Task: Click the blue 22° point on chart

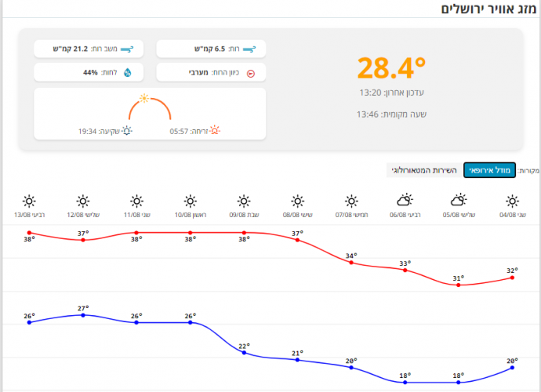Action: click(245, 353)
